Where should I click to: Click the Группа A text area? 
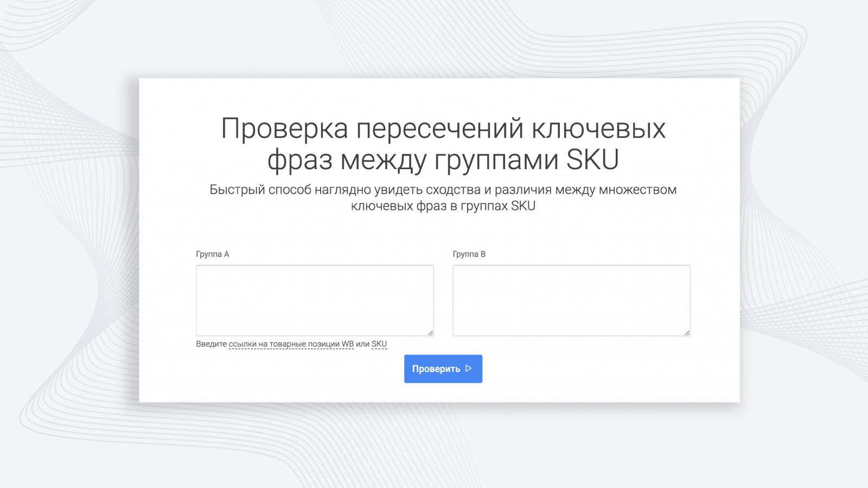[315, 300]
